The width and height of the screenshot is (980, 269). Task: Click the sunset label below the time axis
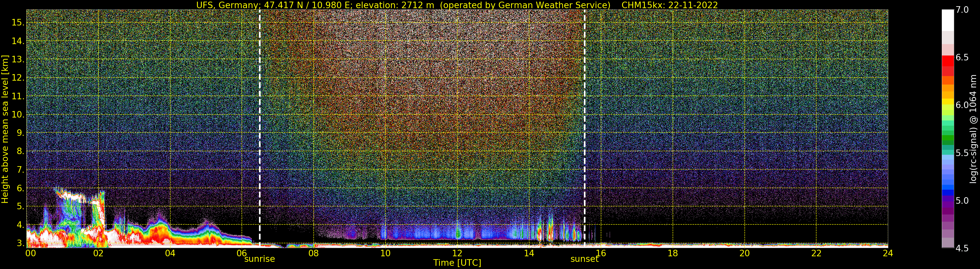point(584,259)
